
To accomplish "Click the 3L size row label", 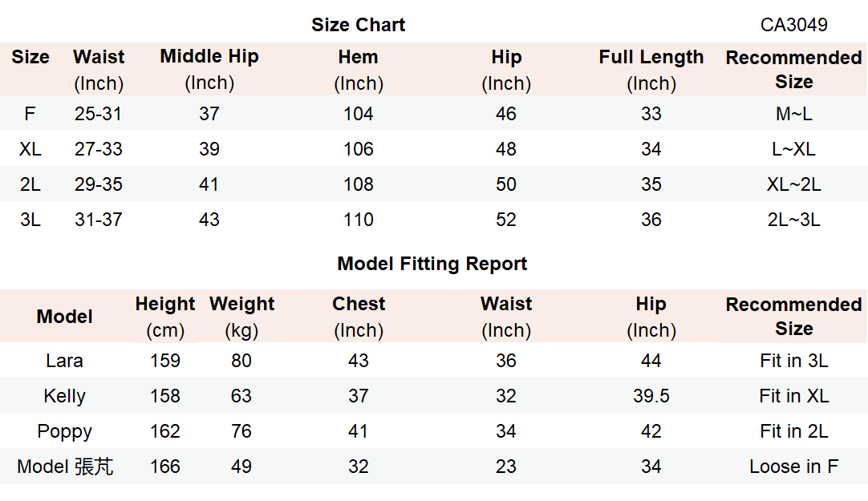I will 30,220.
